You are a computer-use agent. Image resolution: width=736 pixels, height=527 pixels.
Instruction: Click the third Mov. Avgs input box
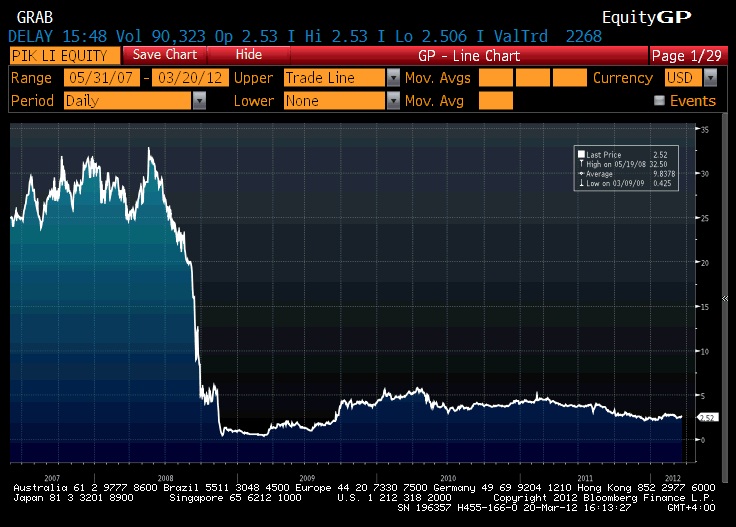coord(570,77)
